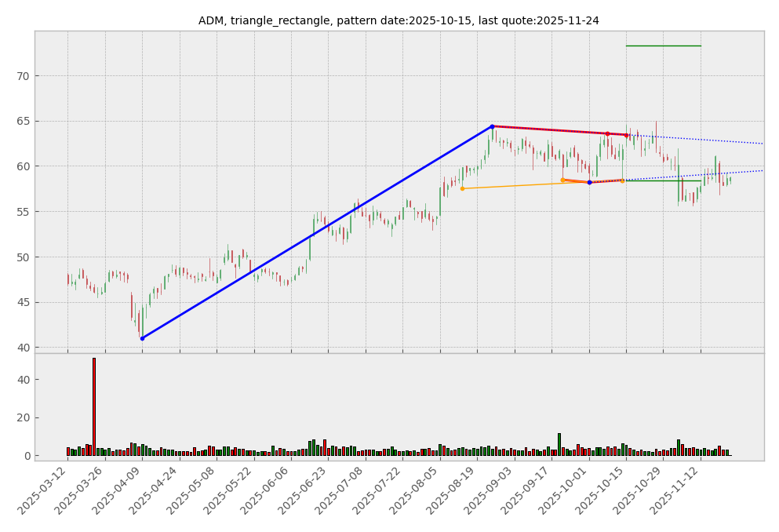This screenshot has width=779, height=532.
Task: Click the 55 price axis label
Action: pyautogui.click(x=22, y=212)
